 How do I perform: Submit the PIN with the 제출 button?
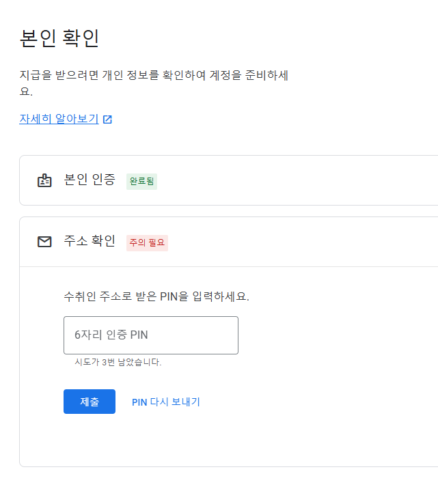[90, 402]
